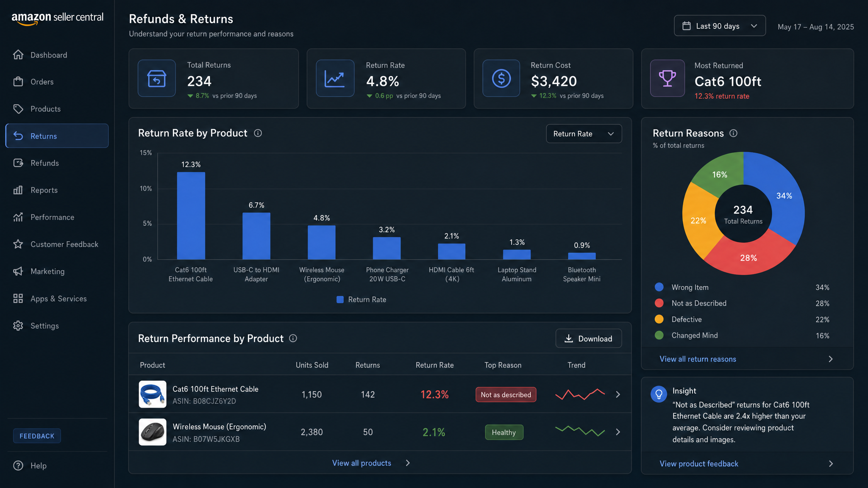Click the Healthy status badge
This screenshot has width=868, height=488.
pyautogui.click(x=504, y=433)
